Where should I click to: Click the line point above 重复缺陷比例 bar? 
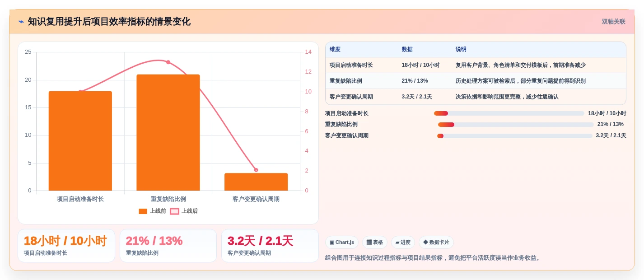(x=168, y=62)
